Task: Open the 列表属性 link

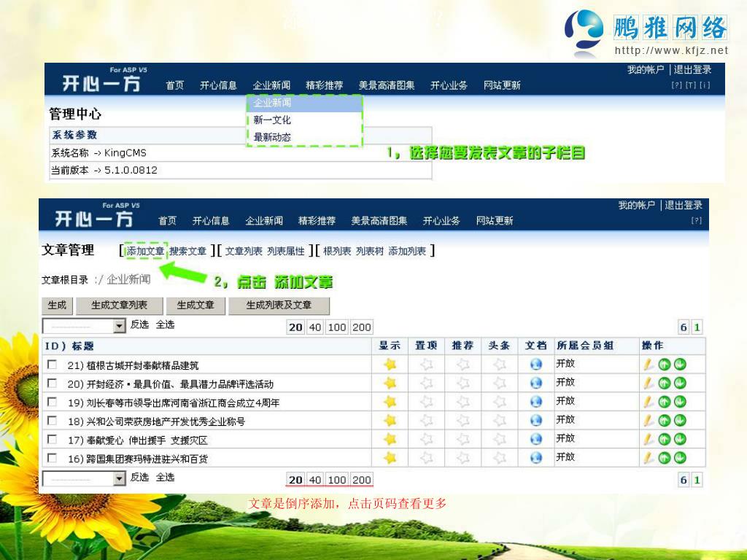Action: coord(286,251)
